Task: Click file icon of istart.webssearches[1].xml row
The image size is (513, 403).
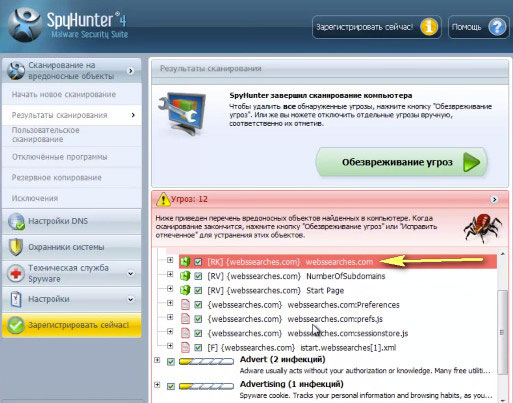Action: (x=185, y=348)
